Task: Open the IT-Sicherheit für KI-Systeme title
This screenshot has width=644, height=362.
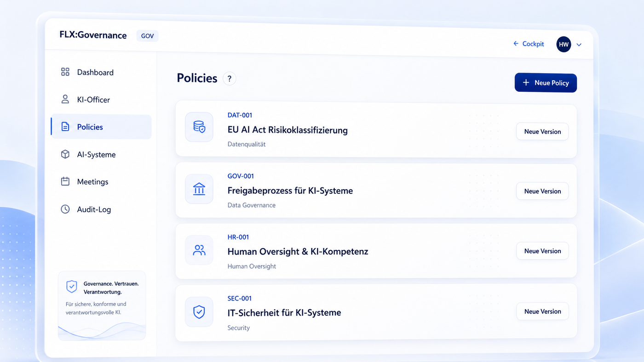Action: [x=284, y=312]
